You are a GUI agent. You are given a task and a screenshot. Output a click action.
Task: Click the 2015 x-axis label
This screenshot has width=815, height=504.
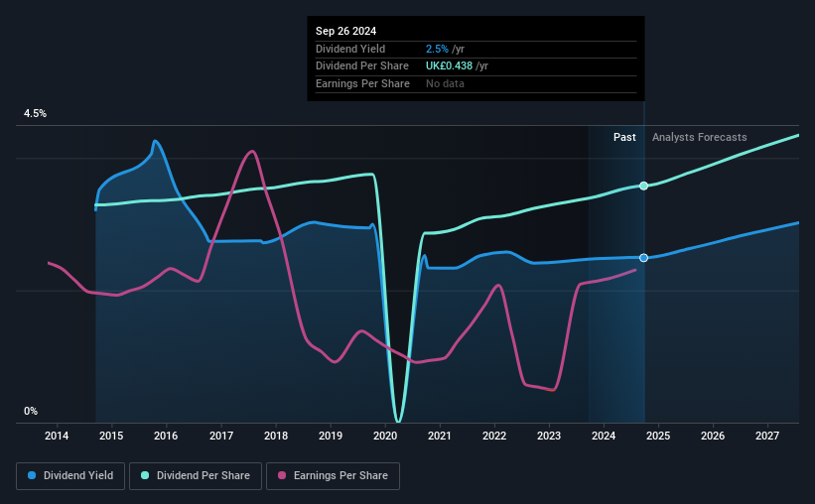click(111, 436)
